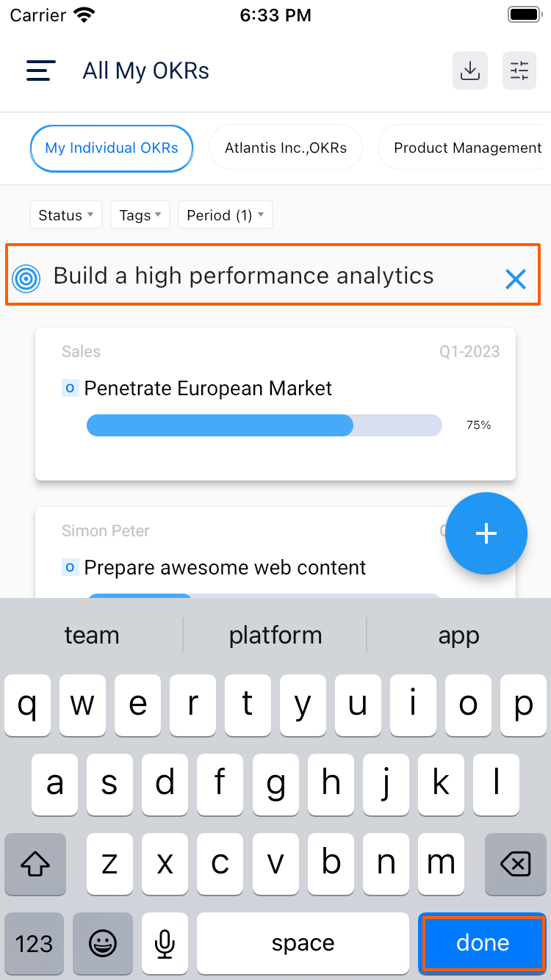
Task: Tap the objective icon beside Penetrate European Market
Action: pyautogui.click(x=70, y=387)
